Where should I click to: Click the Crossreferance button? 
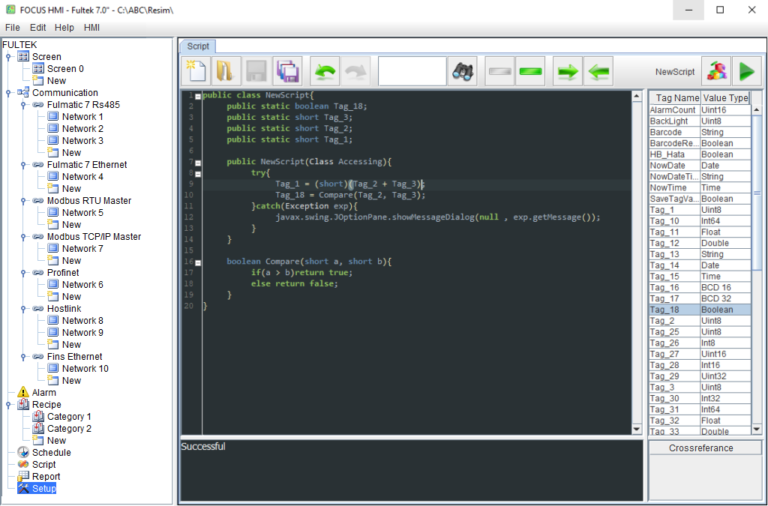[x=701, y=449]
